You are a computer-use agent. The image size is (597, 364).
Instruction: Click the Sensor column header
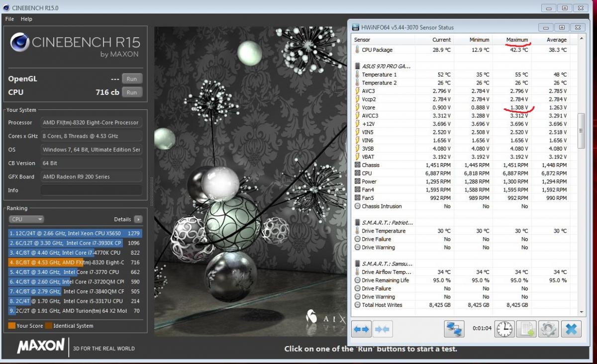click(x=383, y=40)
